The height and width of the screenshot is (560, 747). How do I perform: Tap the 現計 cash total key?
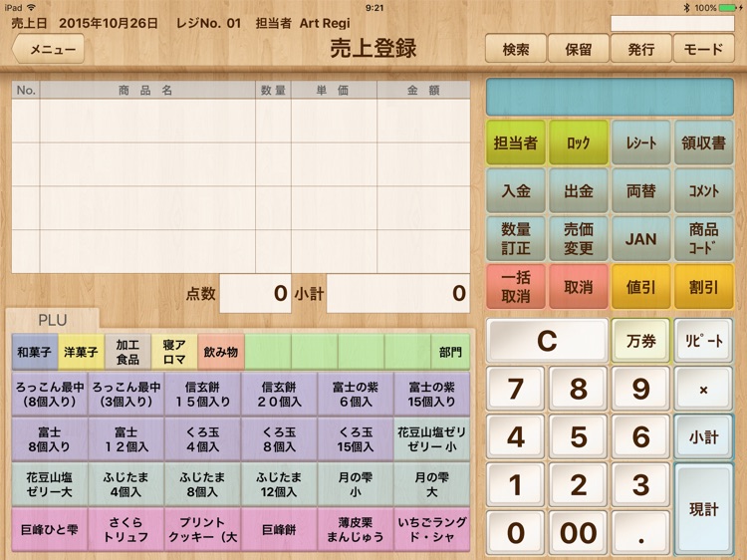point(703,509)
